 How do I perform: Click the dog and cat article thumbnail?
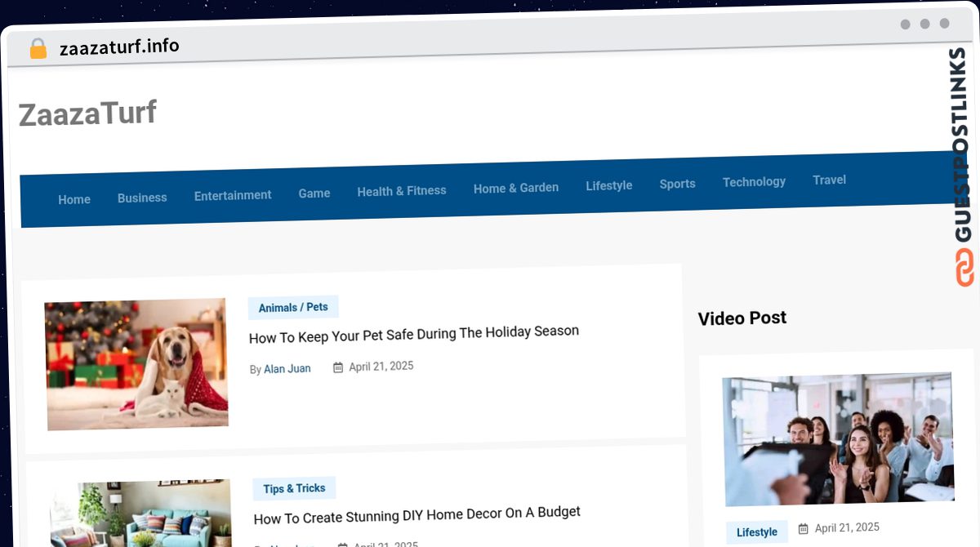point(136,363)
